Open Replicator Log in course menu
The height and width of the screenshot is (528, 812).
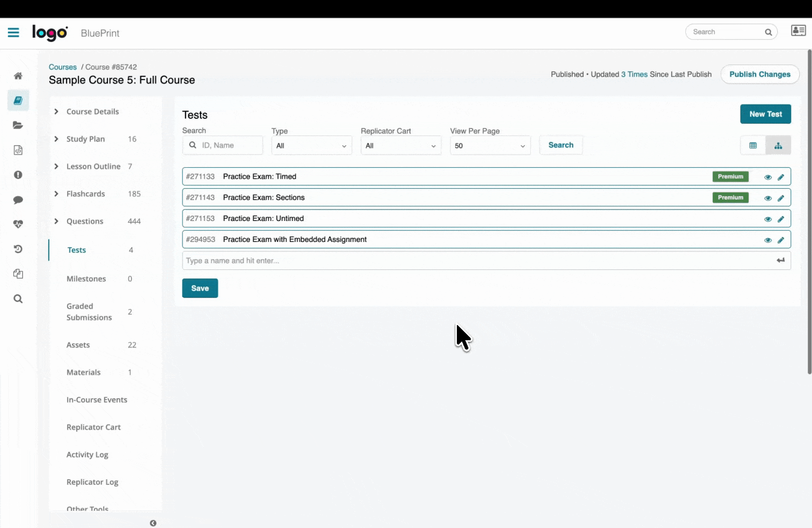92,482
